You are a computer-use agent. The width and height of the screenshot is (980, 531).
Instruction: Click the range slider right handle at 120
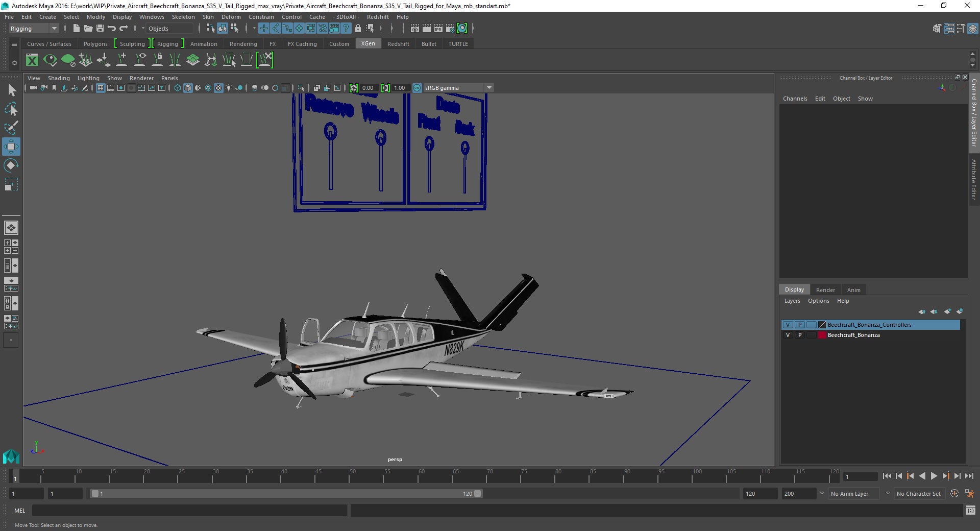tap(477, 494)
